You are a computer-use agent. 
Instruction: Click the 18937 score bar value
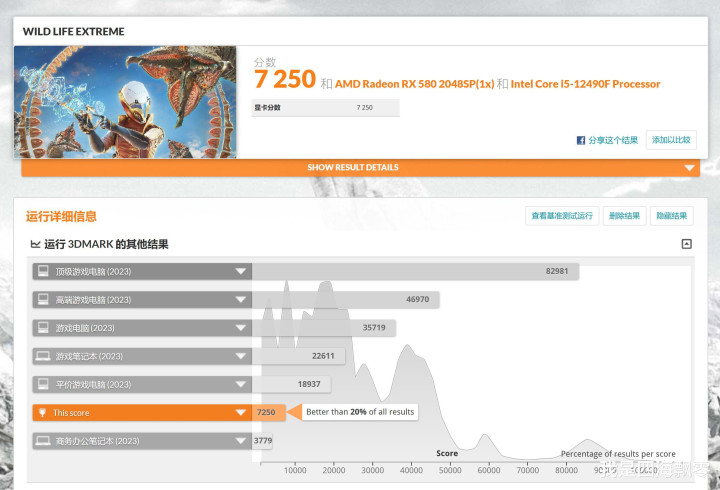click(x=309, y=384)
